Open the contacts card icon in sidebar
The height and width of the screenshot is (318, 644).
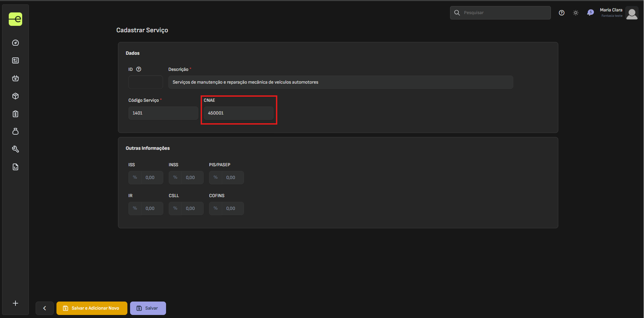[x=15, y=60]
